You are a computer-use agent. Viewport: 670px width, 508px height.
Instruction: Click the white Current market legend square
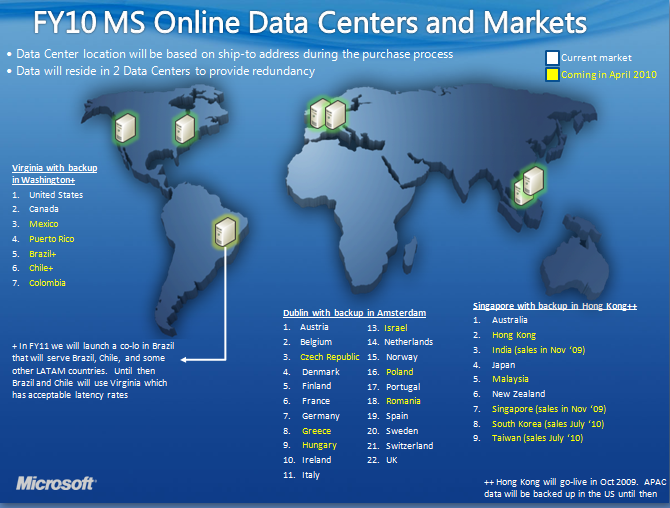(x=552, y=58)
